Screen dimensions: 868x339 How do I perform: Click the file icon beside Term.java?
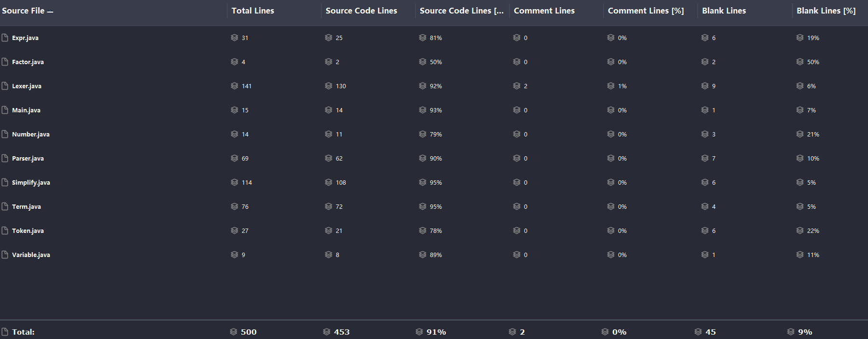(x=5, y=206)
